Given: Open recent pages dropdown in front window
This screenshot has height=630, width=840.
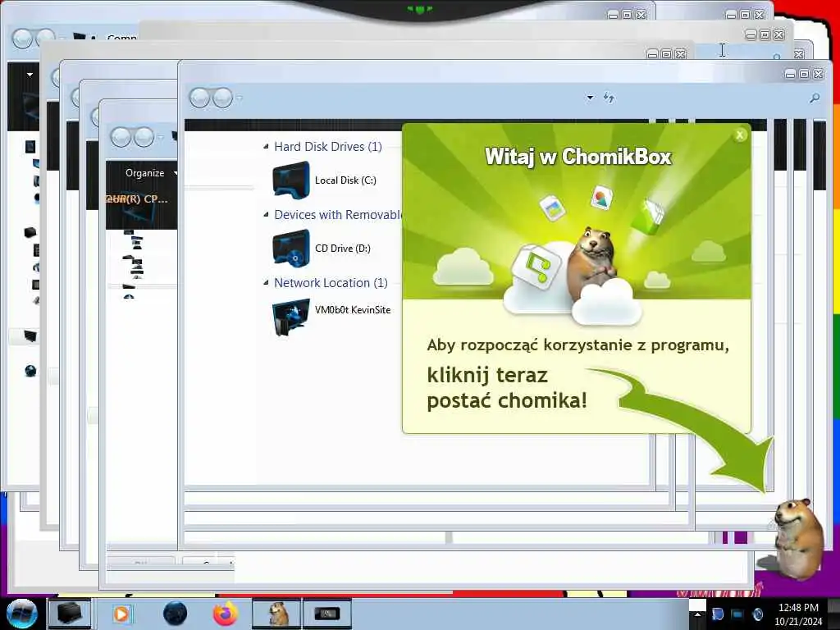Looking at the screenshot, I should click(x=240, y=98).
